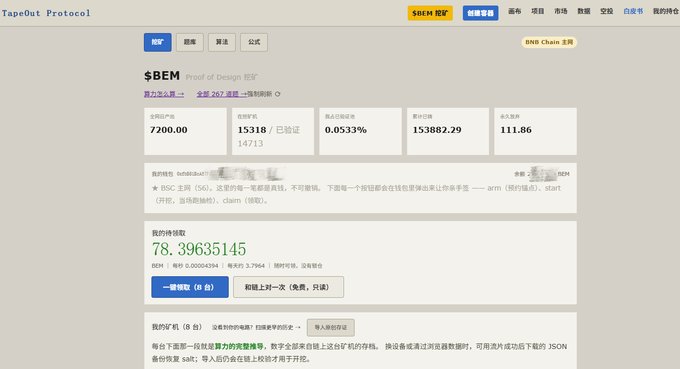Click the 一键领取 (8 台) button
This screenshot has width=680, height=369.
(190, 287)
